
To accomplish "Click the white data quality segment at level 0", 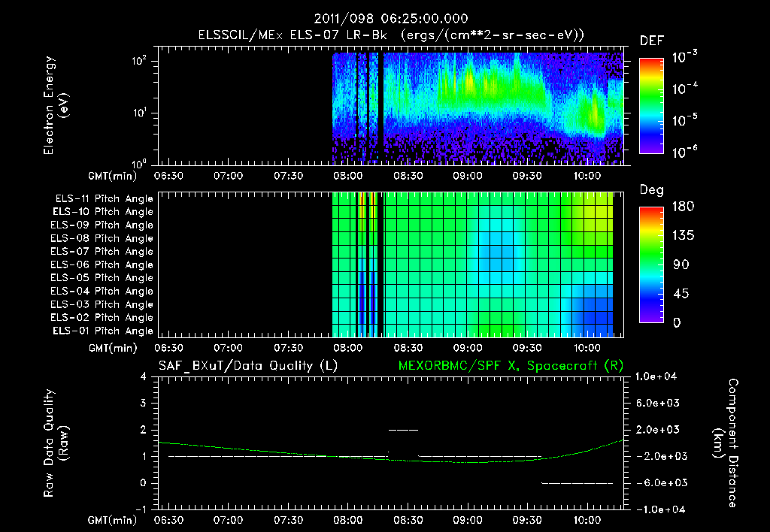I will click(x=577, y=483).
